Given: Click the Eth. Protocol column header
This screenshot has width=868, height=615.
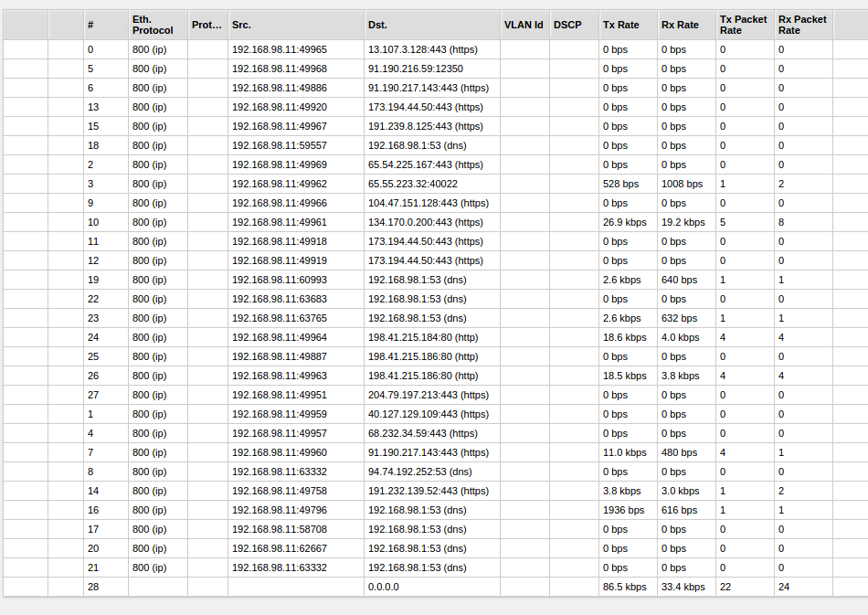Looking at the screenshot, I should tap(158, 25).
